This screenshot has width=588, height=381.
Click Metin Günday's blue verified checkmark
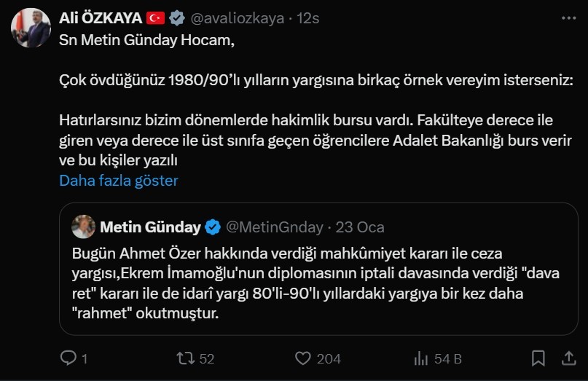click(x=213, y=227)
